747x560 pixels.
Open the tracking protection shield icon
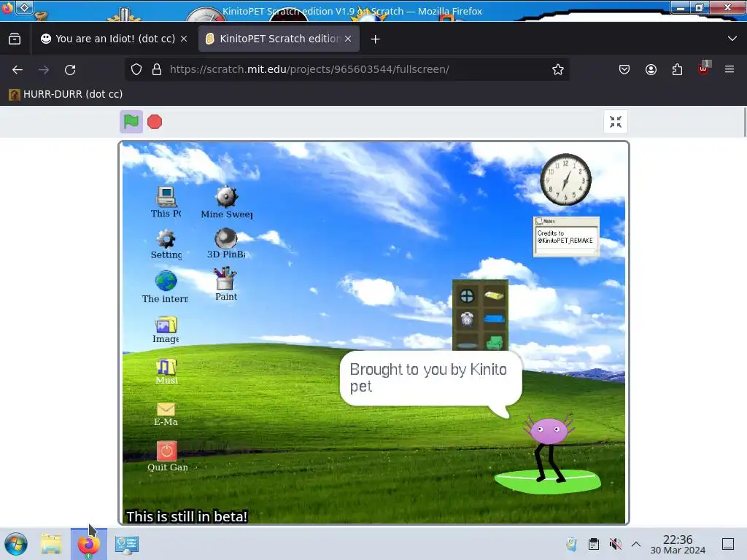pos(136,69)
